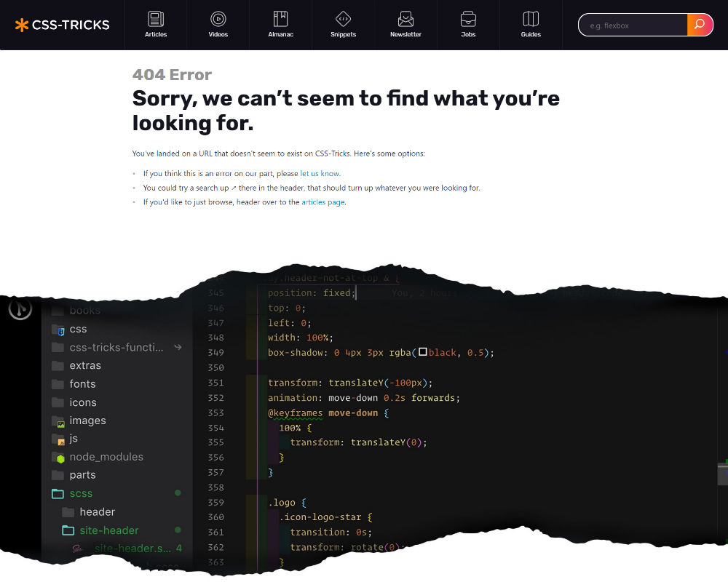Click the orange star logo icon

(21, 25)
